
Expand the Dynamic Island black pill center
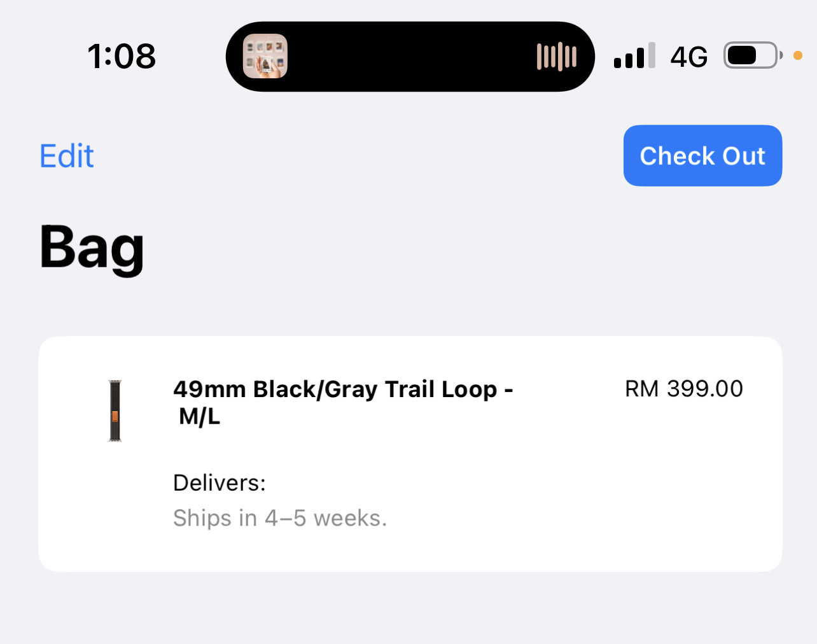click(410, 56)
